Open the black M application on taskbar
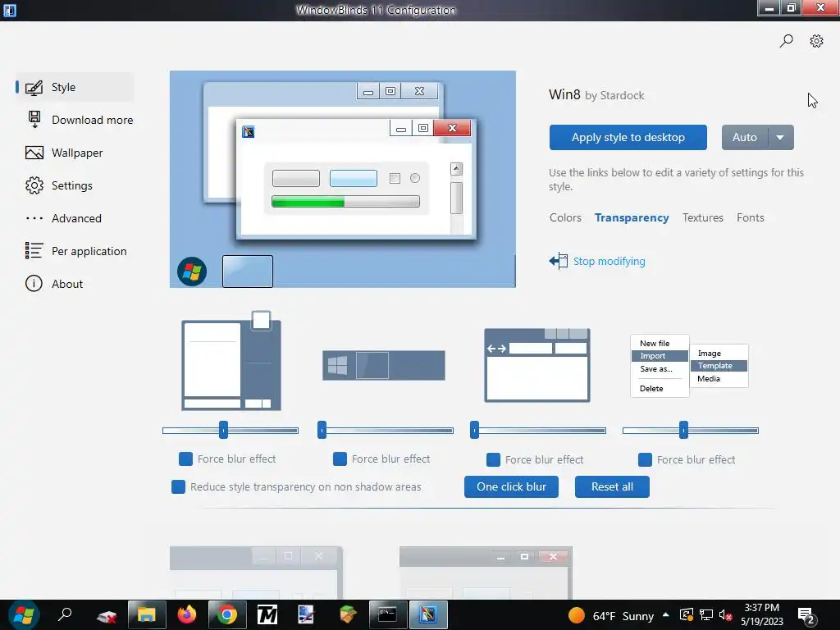Viewport: 840px width, 630px height. pos(267,614)
